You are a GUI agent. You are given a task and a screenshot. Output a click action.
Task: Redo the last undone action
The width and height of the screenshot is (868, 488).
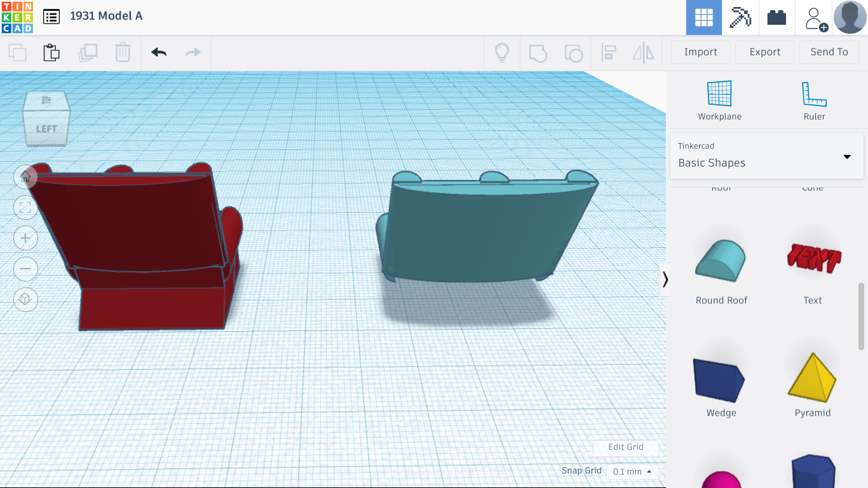pos(193,52)
